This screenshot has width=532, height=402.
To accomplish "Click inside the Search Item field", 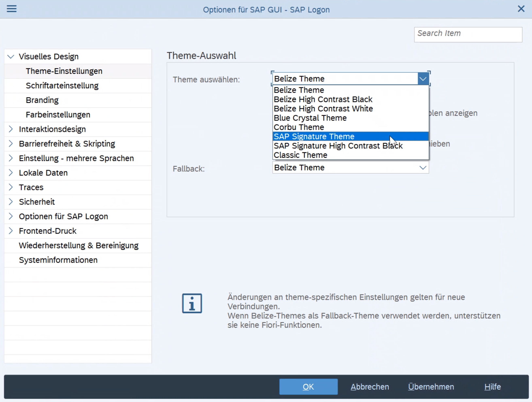I will [x=468, y=34].
